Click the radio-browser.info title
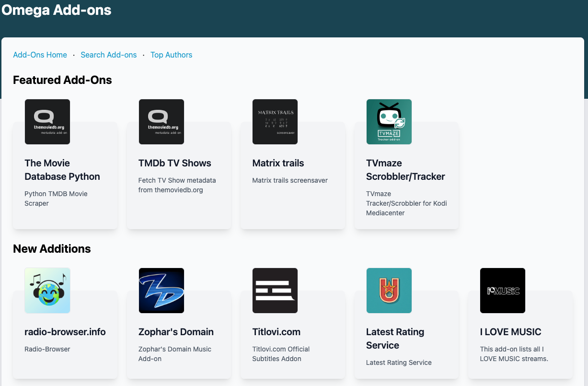 coord(65,332)
